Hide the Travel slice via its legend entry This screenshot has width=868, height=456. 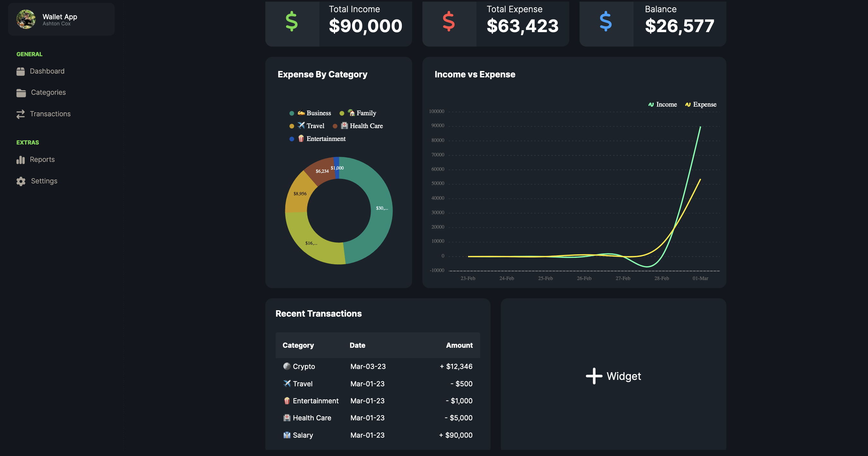tap(311, 126)
